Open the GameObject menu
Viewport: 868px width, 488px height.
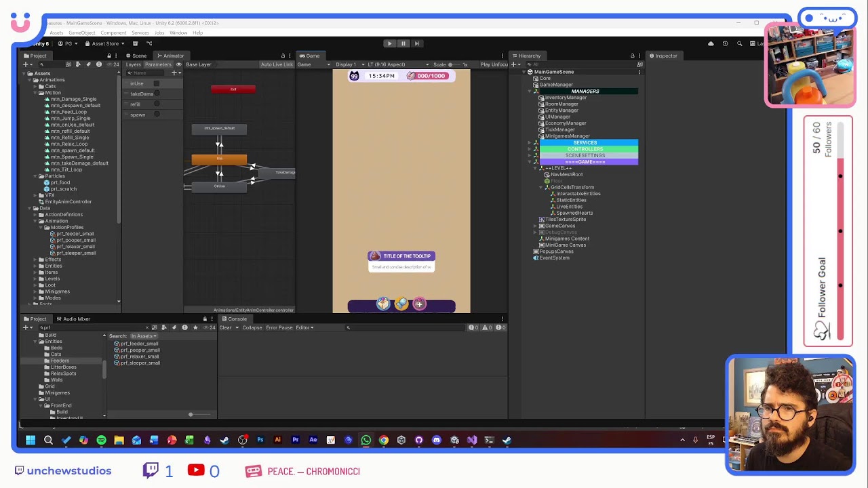pyautogui.click(x=82, y=33)
